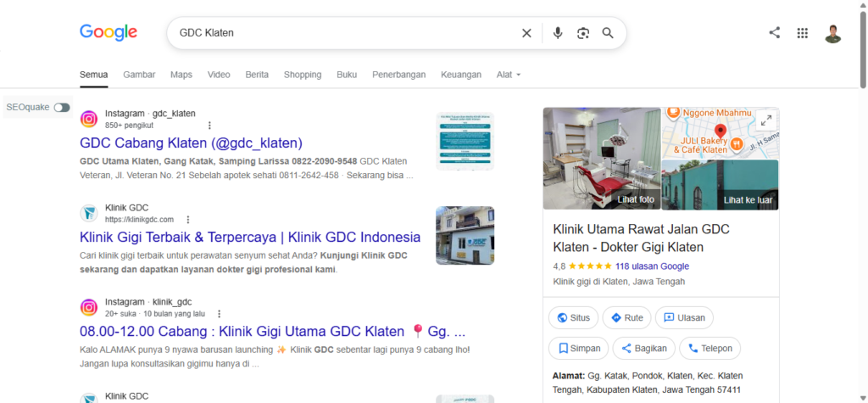Click Instagram icon next to the klinik_gdc result
868x403 pixels.
tap(88, 308)
